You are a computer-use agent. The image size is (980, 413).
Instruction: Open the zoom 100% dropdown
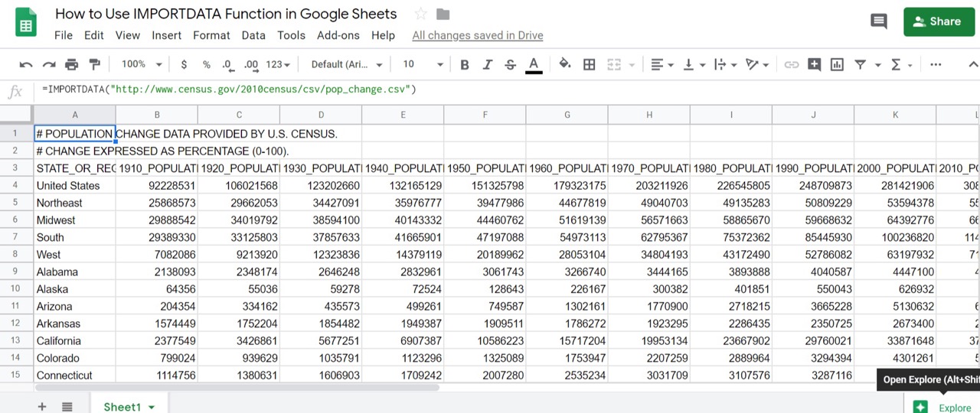click(x=142, y=65)
